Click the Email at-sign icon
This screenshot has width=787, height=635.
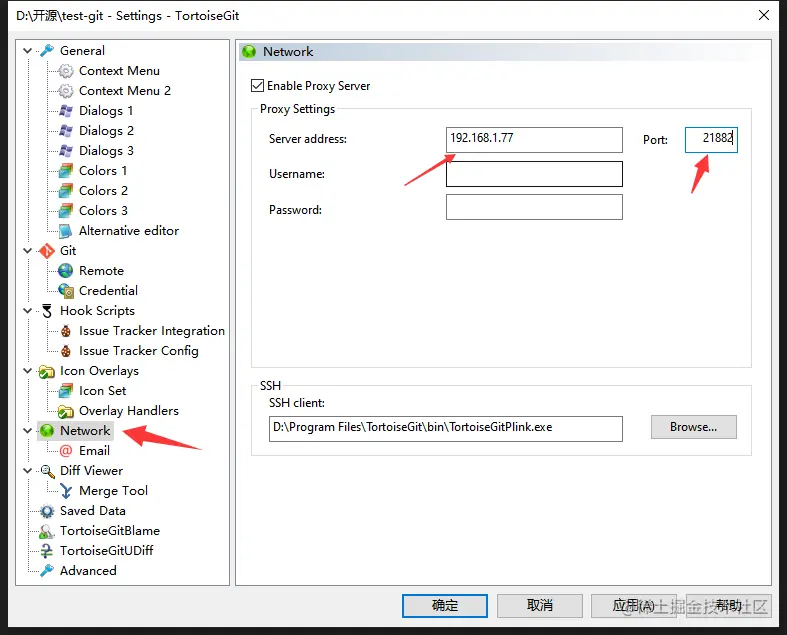click(x=66, y=451)
